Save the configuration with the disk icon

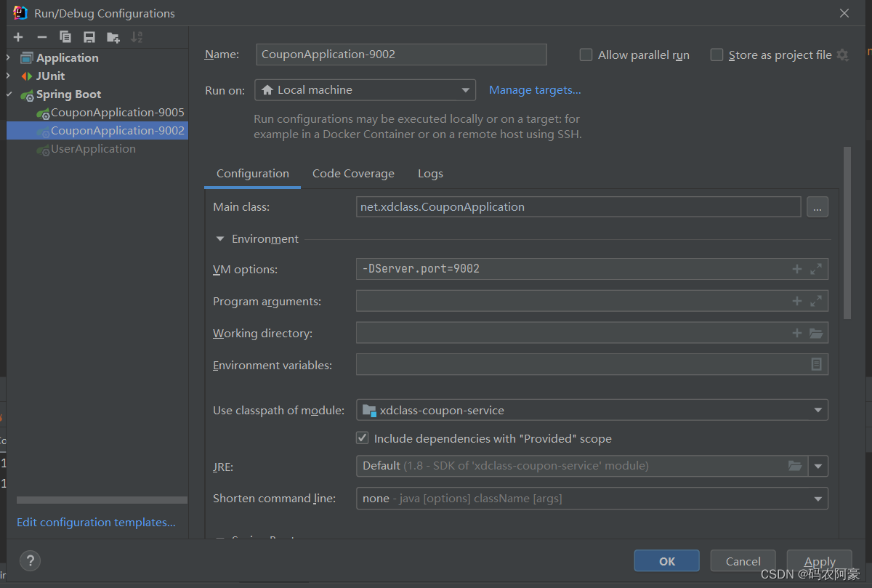[x=89, y=37]
